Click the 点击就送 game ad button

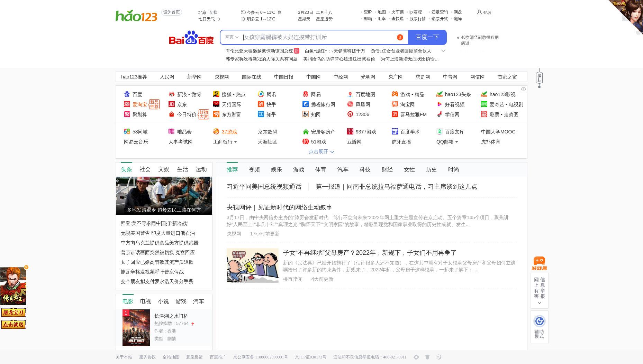13,325
